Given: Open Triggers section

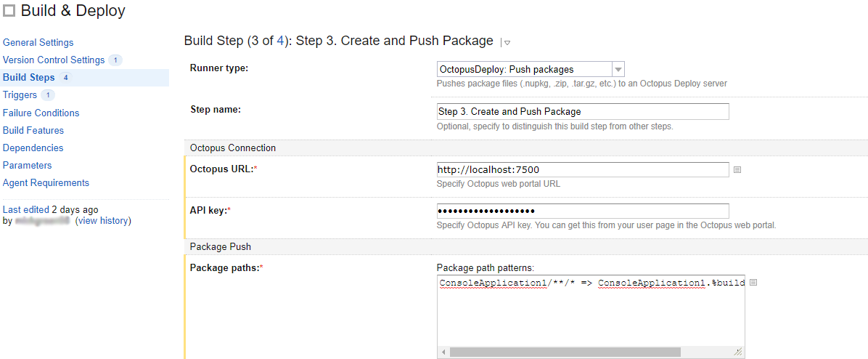Looking at the screenshot, I should coord(20,94).
